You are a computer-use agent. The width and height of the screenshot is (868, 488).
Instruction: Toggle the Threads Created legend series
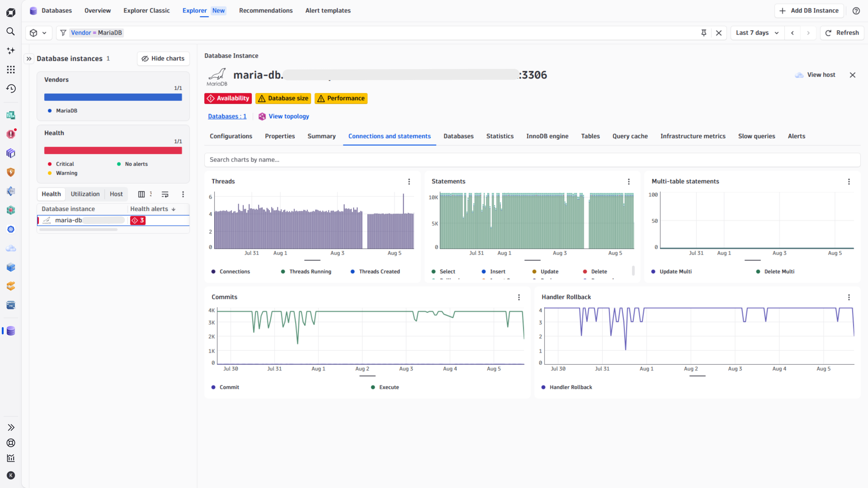pyautogui.click(x=375, y=271)
